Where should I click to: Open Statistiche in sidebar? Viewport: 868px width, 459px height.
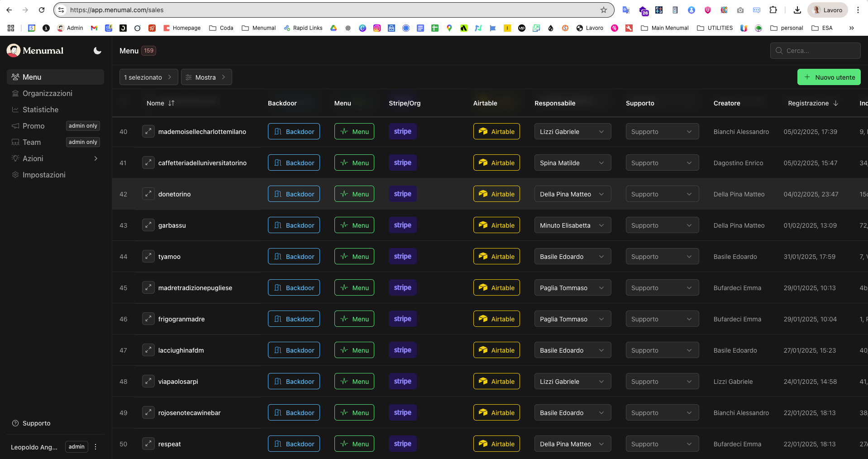click(x=40, y=110)
